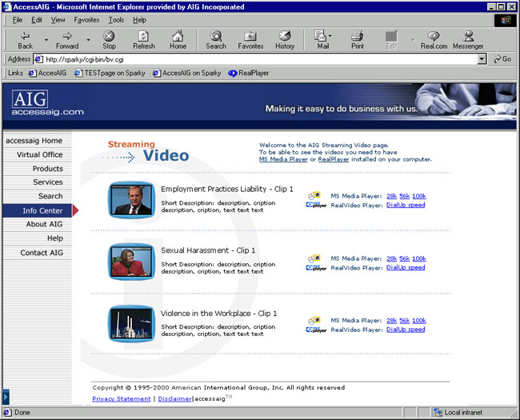The height and width of the screenshot is (420, 520).
Task: Expand the Address bar dropdown arrow
Action: [x=481, y=59]
